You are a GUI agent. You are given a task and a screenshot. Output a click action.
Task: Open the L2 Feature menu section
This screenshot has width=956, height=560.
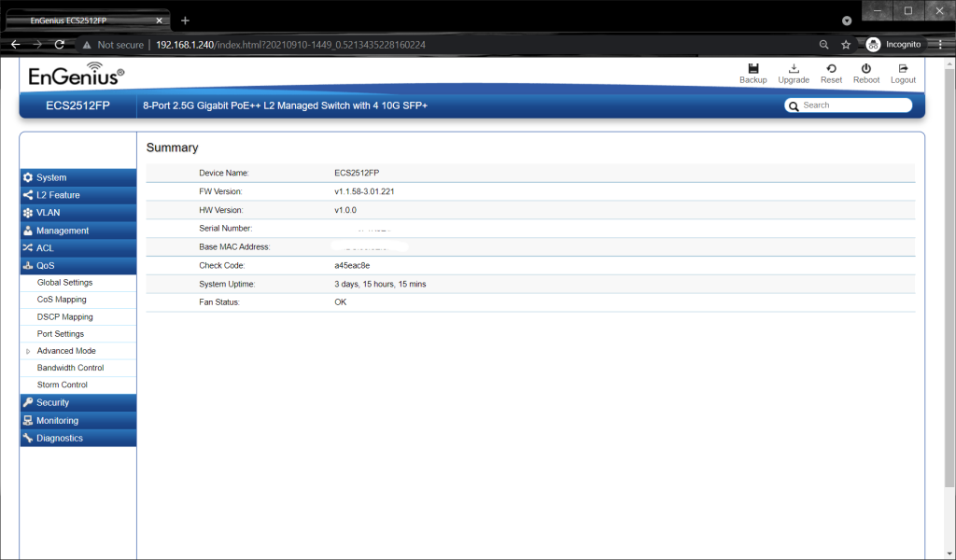[78, 195]
